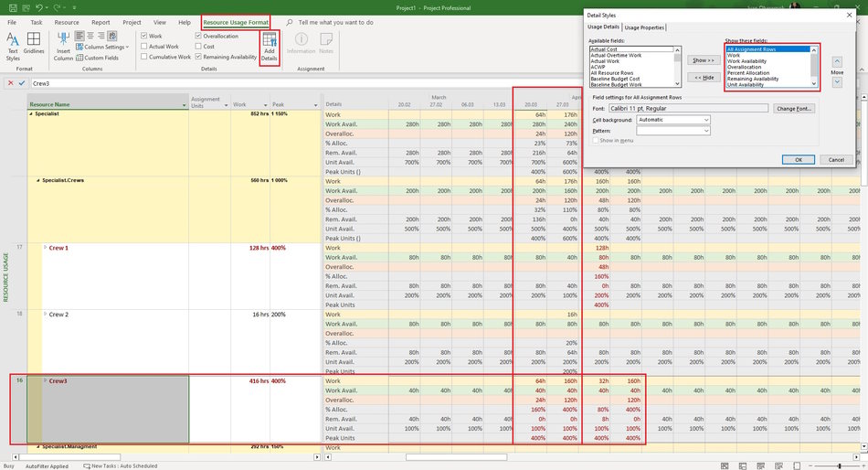Open the Report ribbon tab

101,22
